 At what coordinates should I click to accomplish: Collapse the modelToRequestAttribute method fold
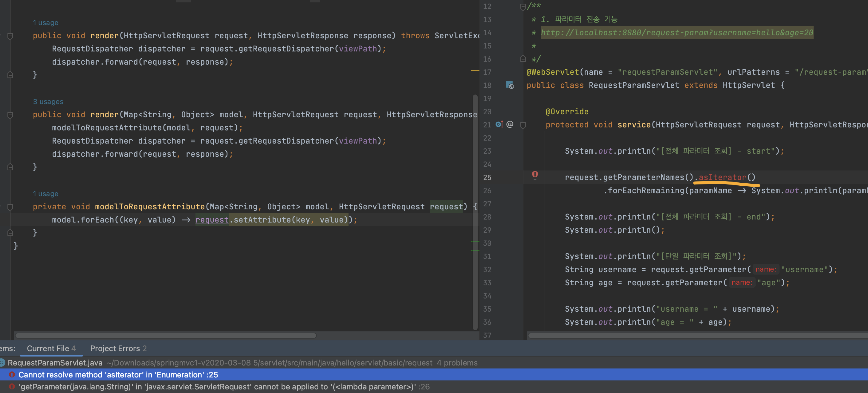pos(10,207)
